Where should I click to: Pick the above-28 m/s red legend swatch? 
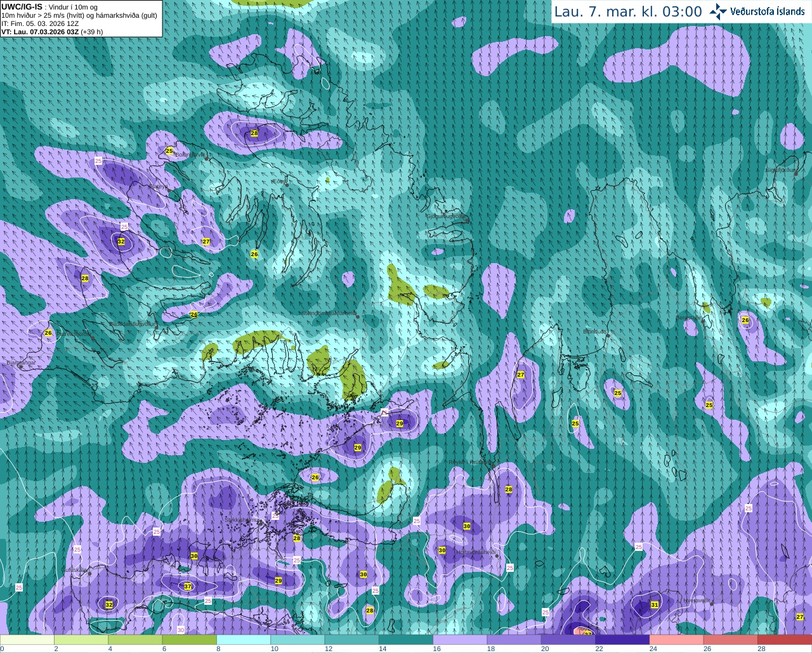point(785,640)
